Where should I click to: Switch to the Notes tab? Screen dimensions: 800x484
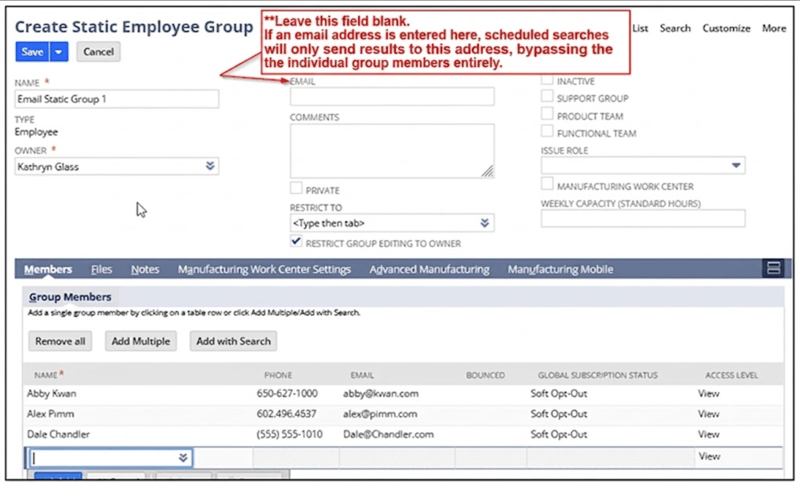point(145,269)
